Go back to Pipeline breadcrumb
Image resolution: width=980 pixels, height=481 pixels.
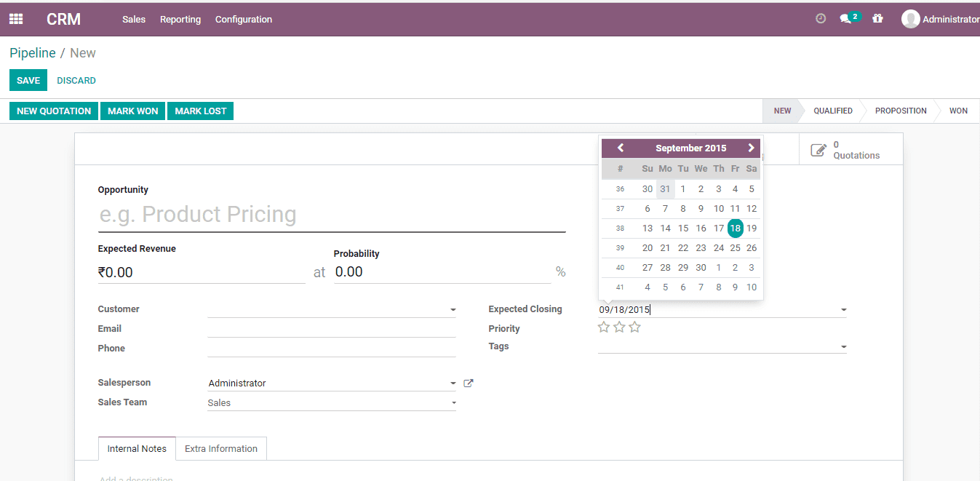[33, 53]
